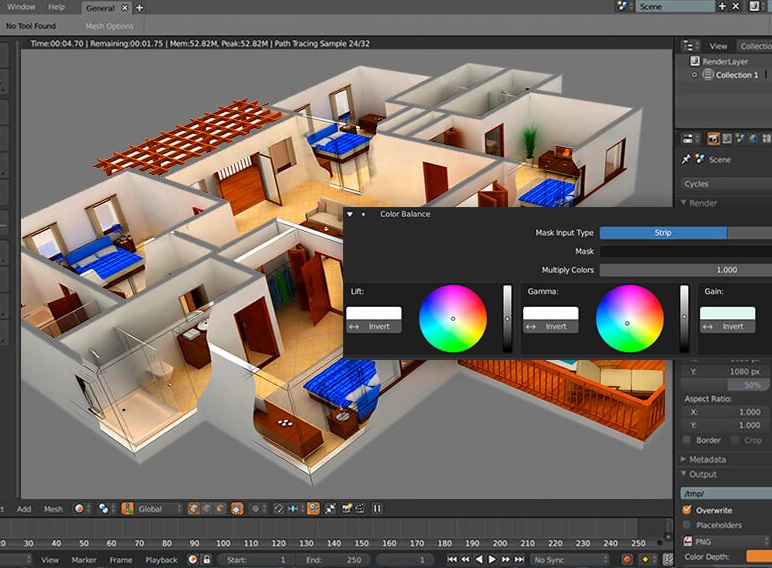Switch to the General workspace tab

(x=101, y=7)
